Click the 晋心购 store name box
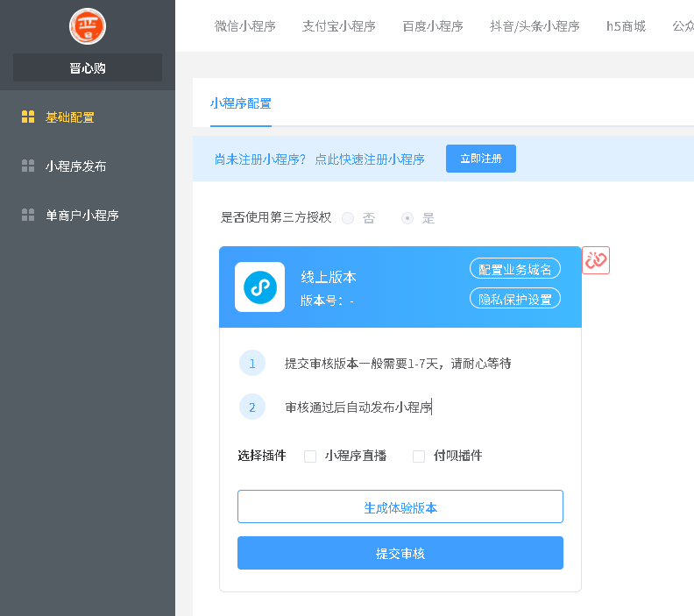This screenshot has height=616, width=694. pyautogui.click(x=88, y=67)
